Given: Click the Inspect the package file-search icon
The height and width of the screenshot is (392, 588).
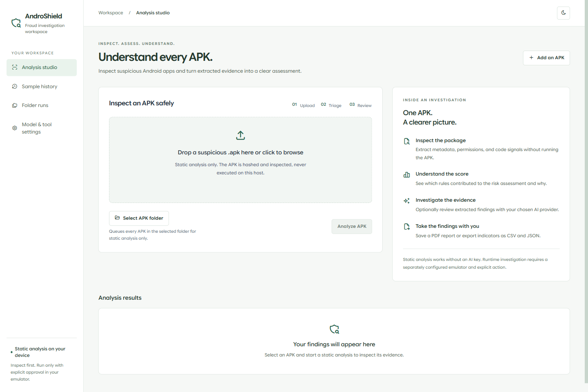Looking at the screenshot, I should [407, 141].
